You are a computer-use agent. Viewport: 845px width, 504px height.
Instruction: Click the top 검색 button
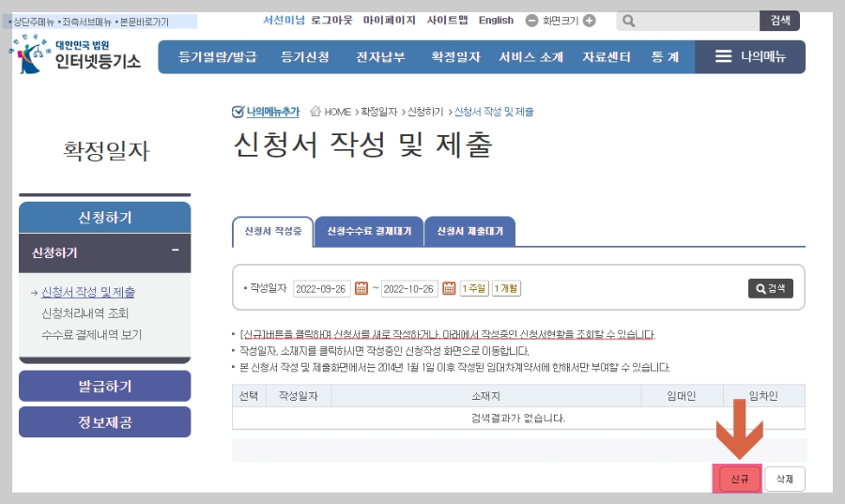780,21
